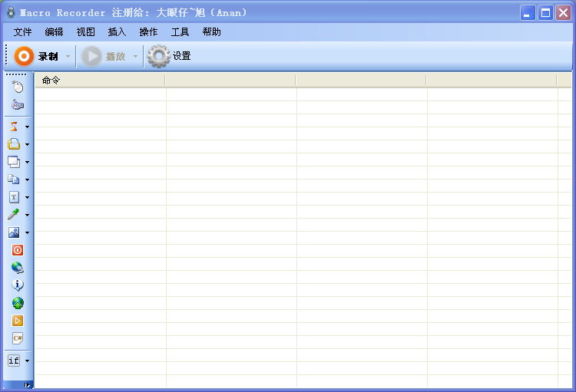Select the eyedropper pixel color icon
576x392 pixels.
click(14, 215)
